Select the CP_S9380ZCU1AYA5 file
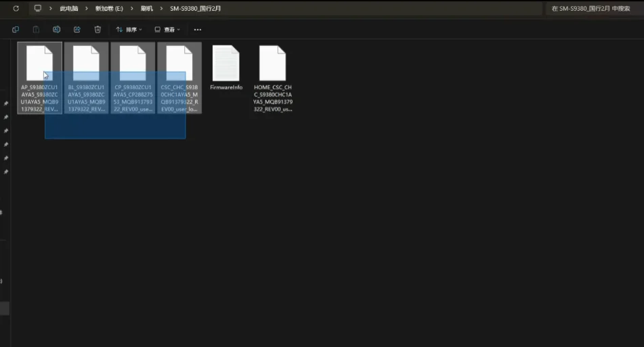644x347 pixels. (x=133, y=78)
